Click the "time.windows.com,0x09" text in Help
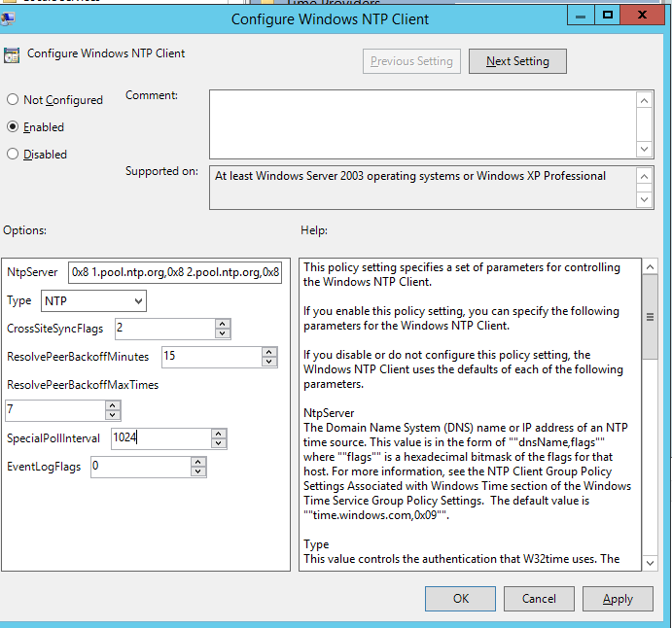This screenshot has height=628, width=672. [374, 515]
